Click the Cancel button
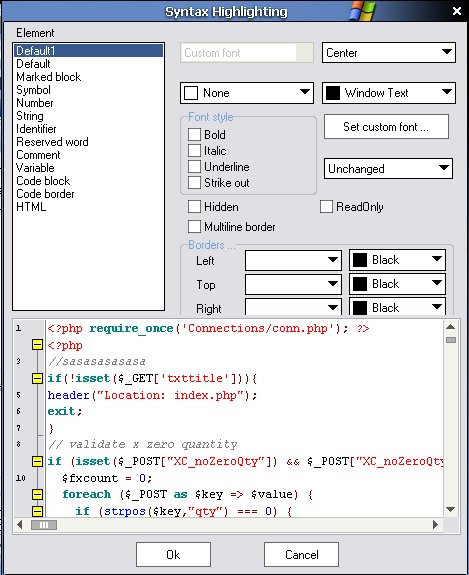The image size is (469, 575). click(301, 554)
